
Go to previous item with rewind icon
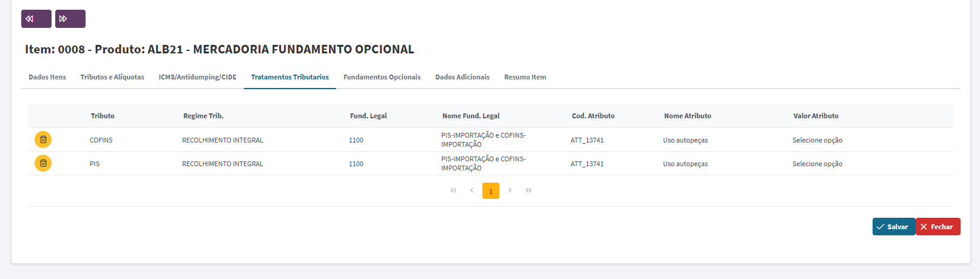point(36,19)
